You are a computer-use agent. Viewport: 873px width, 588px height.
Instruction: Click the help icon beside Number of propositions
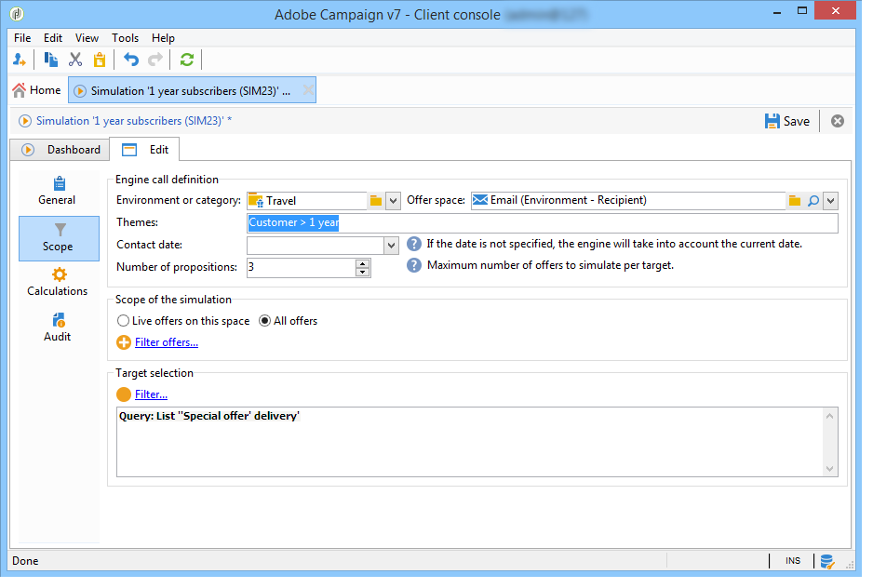(413, 265)
